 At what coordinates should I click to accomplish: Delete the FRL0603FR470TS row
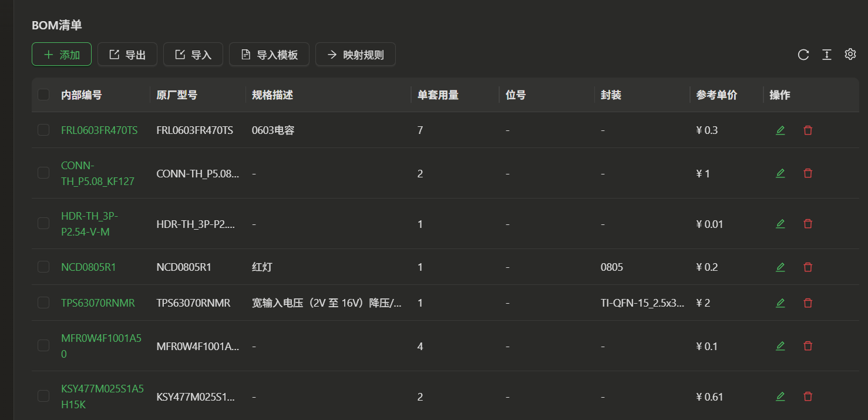point(808,130)
